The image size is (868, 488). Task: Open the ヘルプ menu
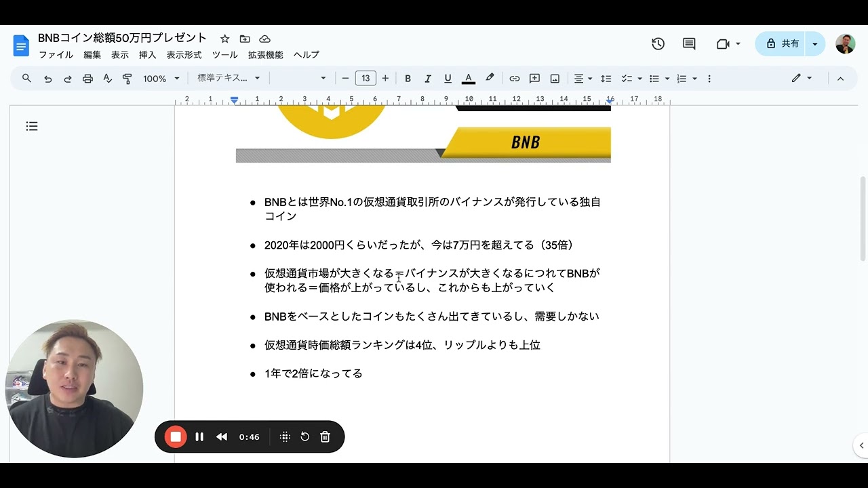pos(307,55)
